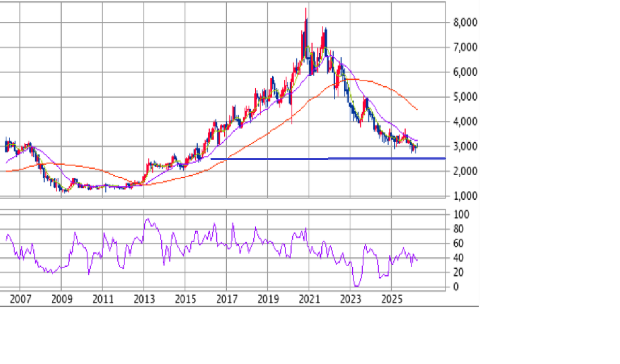620x364 pixels.
Task: Select the right end of the orange moving average
Action: point(417,109)
